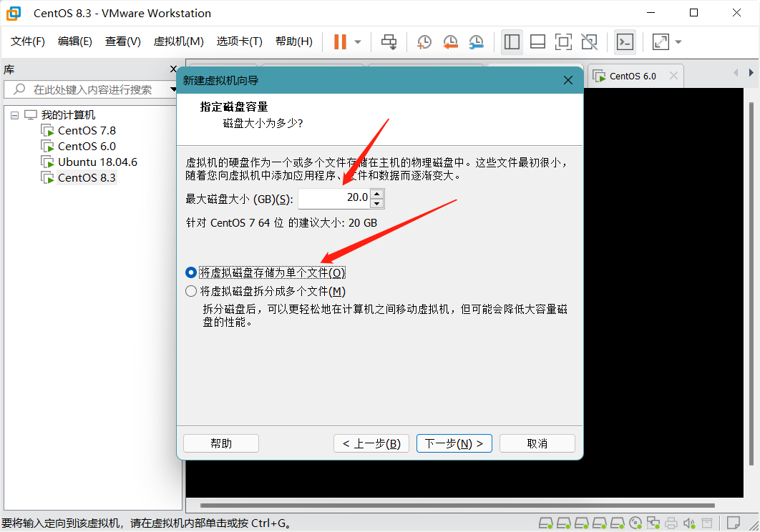
Task: Click the archive box status icon
Action: coord(707,523)
